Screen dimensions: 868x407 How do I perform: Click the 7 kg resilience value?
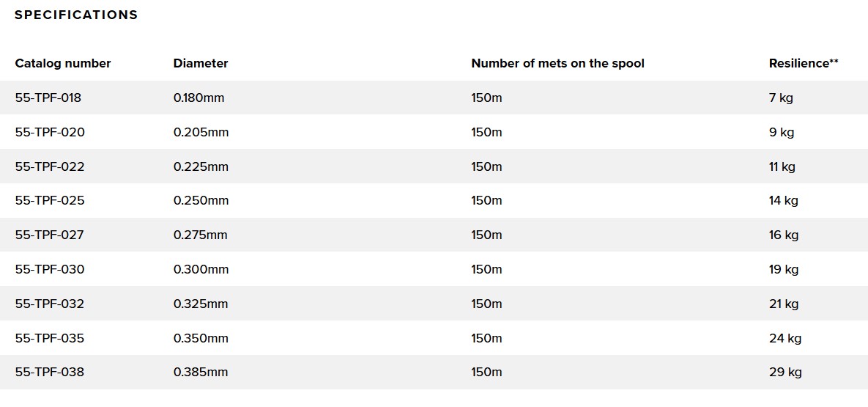(x=781, y=98)
